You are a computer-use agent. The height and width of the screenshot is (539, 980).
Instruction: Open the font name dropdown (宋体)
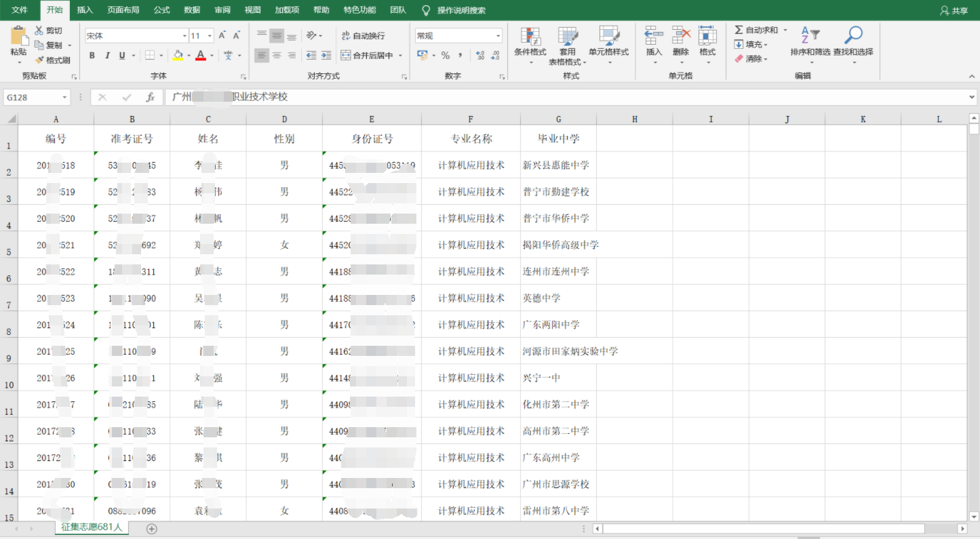click(x=184, y=36)
